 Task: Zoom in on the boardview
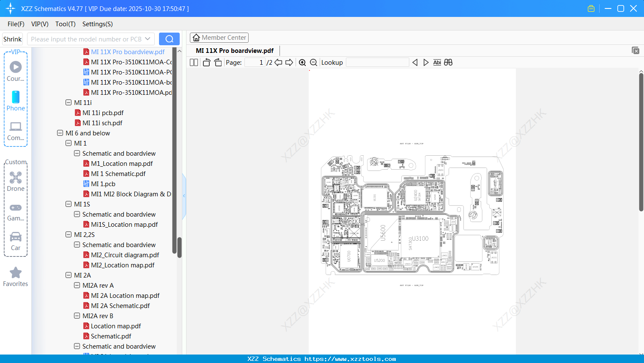tap(302, 63)
